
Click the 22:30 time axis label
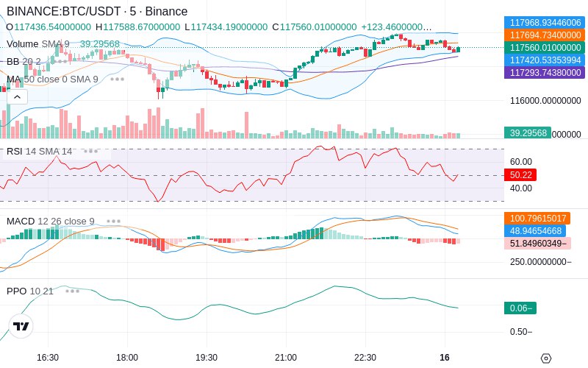coord(365,358)
